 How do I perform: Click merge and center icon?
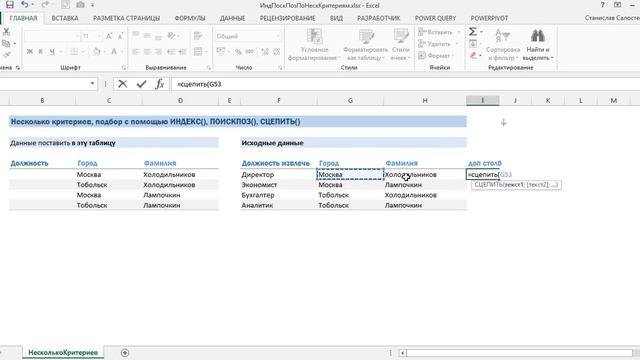pos(198,51)
